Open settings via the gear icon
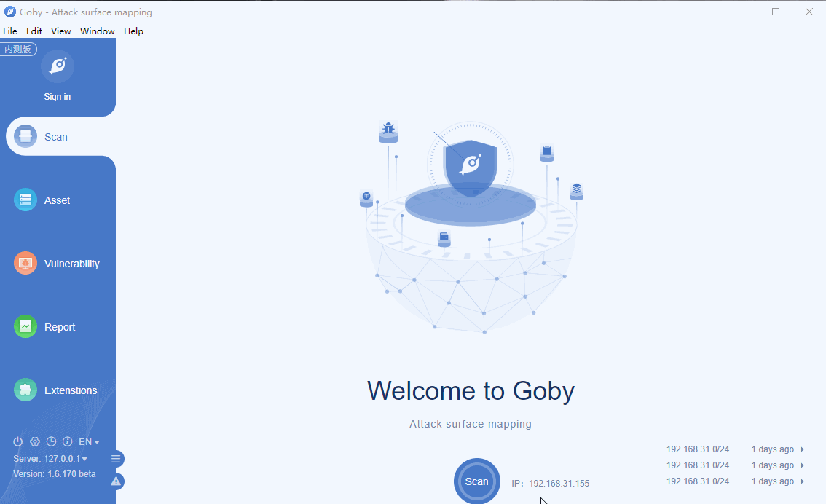The image size is (826, 504). point(35,442)
